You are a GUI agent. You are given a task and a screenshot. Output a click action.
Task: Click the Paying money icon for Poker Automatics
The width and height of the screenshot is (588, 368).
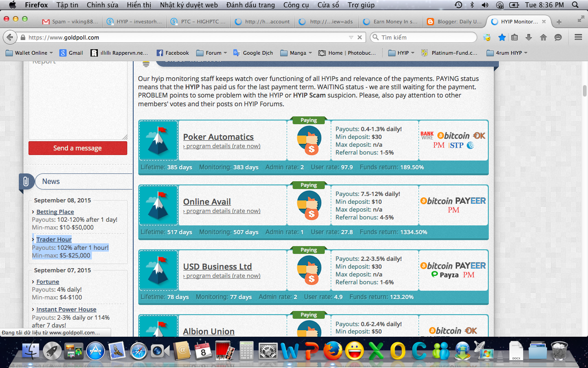[309, 141]
